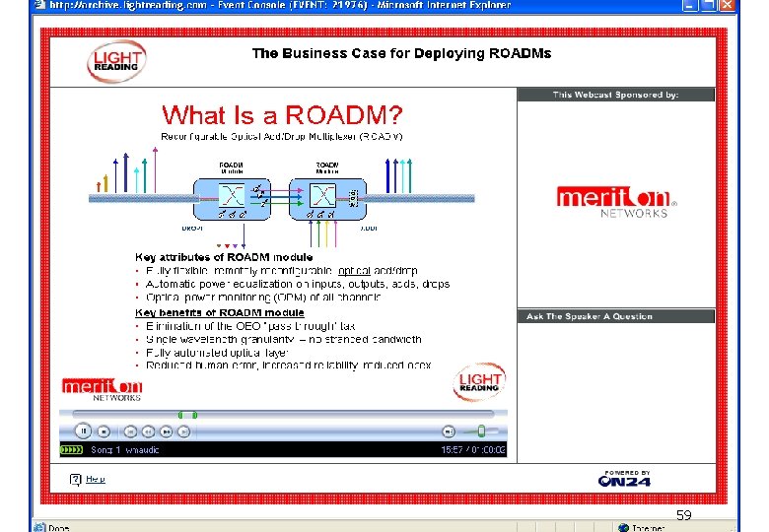769x532 pixels.
Task: Click the Key benefits of ROADM module heading
Action: 219,312
